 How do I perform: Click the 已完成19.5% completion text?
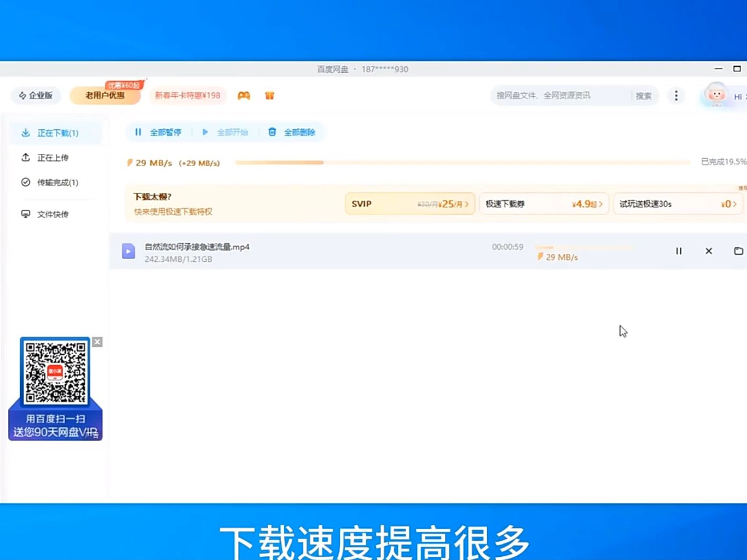(x=723, y=162)
